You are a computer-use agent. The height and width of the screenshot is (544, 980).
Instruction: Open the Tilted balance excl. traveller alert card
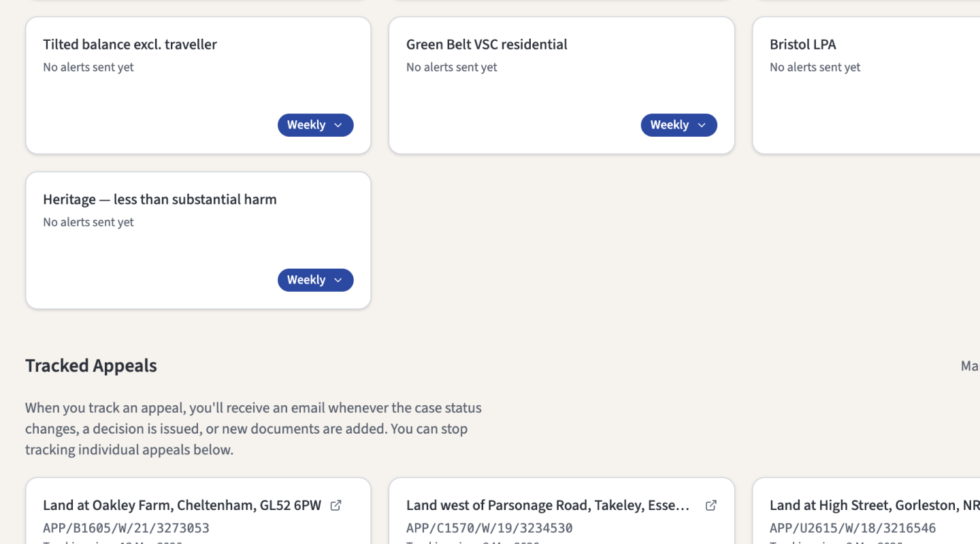(129, 44)
